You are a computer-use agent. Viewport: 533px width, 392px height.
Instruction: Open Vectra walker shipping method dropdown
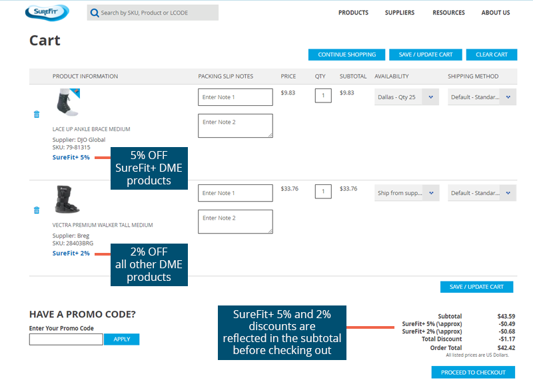pos(482,193)
